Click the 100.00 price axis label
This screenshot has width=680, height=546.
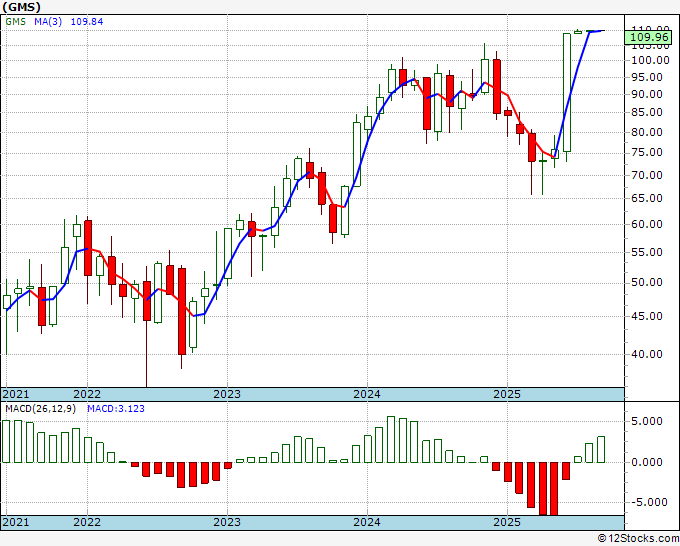(x=650, y=60)
